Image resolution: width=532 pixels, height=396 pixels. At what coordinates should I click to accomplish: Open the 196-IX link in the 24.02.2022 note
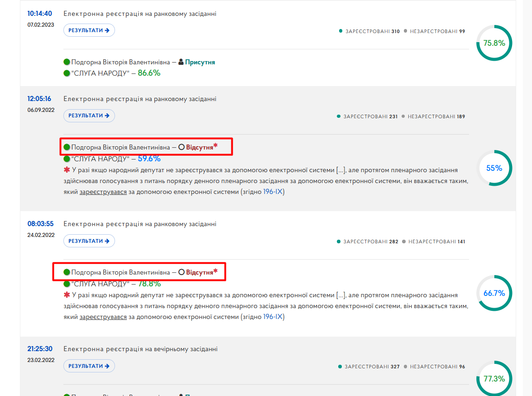[x=273, y=317]
